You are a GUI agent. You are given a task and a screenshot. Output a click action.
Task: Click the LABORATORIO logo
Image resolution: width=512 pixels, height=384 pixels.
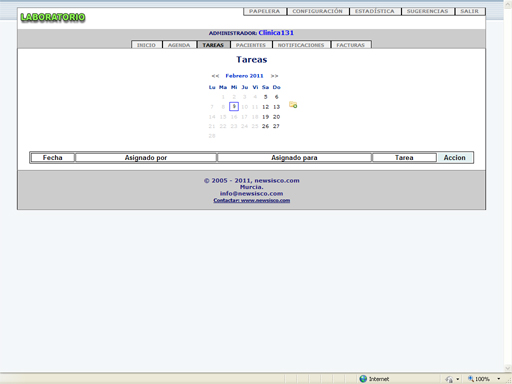[53, 17]
